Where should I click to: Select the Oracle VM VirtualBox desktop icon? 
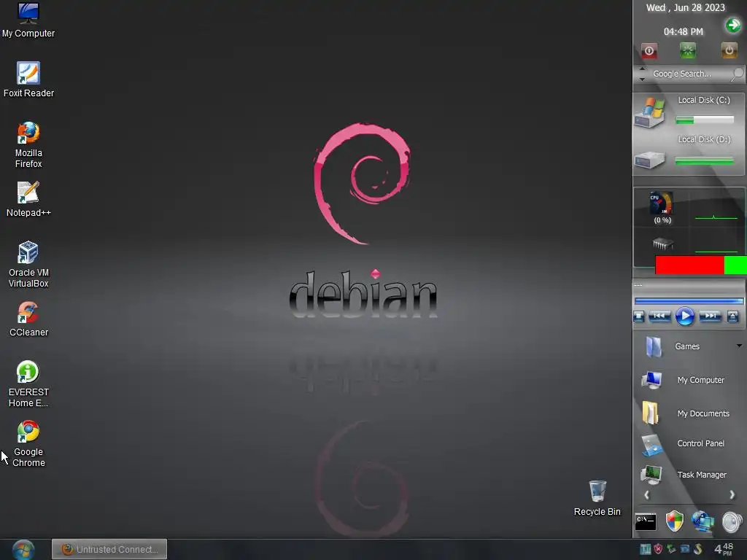tap(28, 264)
